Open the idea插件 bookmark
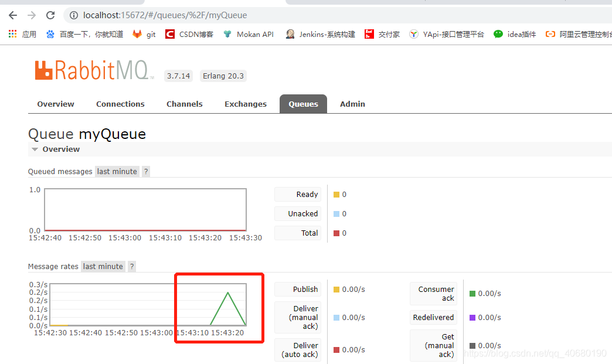The image size is (612, 364). (515, 35)
